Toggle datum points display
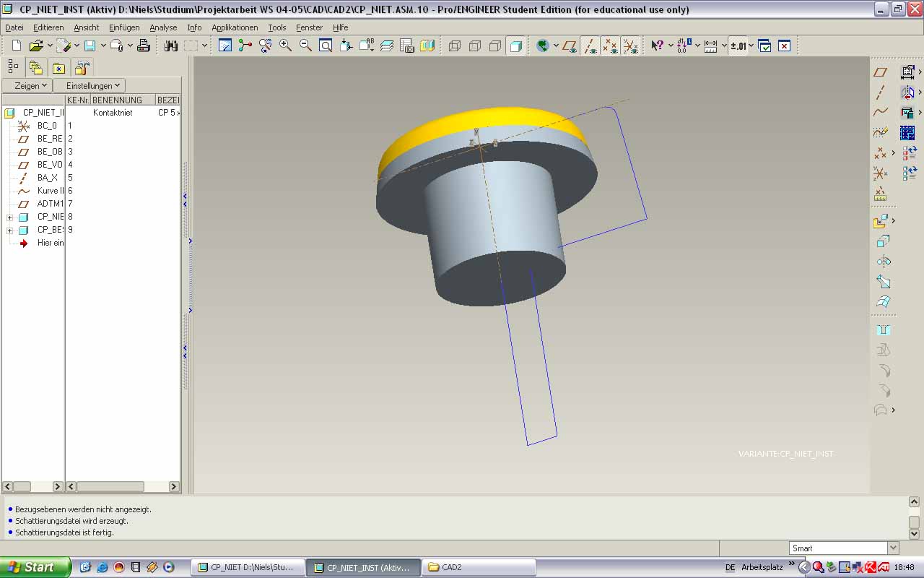This screenshot has width=924, height=578. (610, 46)
